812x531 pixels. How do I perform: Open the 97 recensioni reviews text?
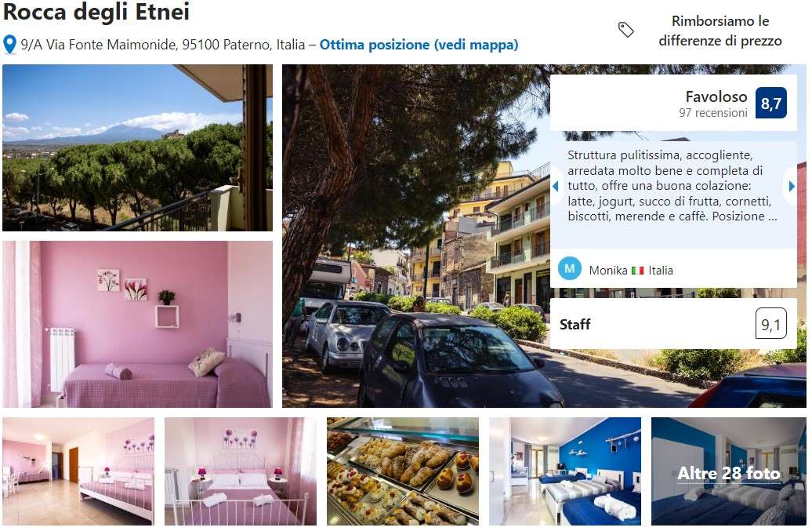(713, 112)
